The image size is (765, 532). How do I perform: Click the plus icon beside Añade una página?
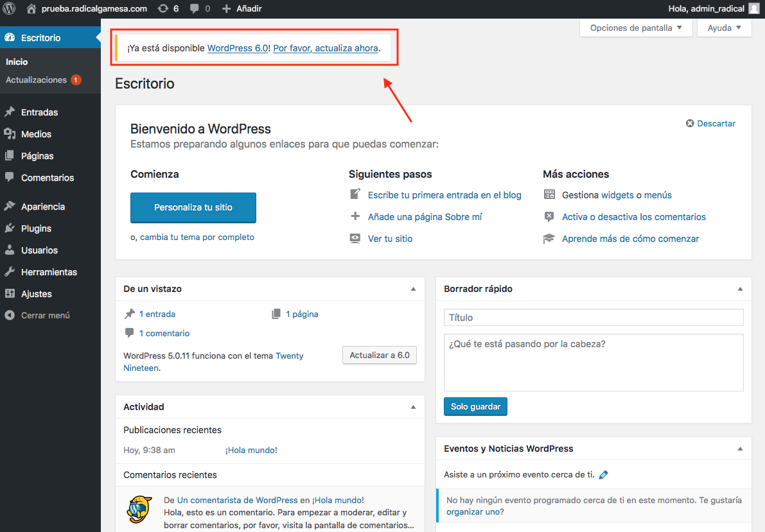355,216
